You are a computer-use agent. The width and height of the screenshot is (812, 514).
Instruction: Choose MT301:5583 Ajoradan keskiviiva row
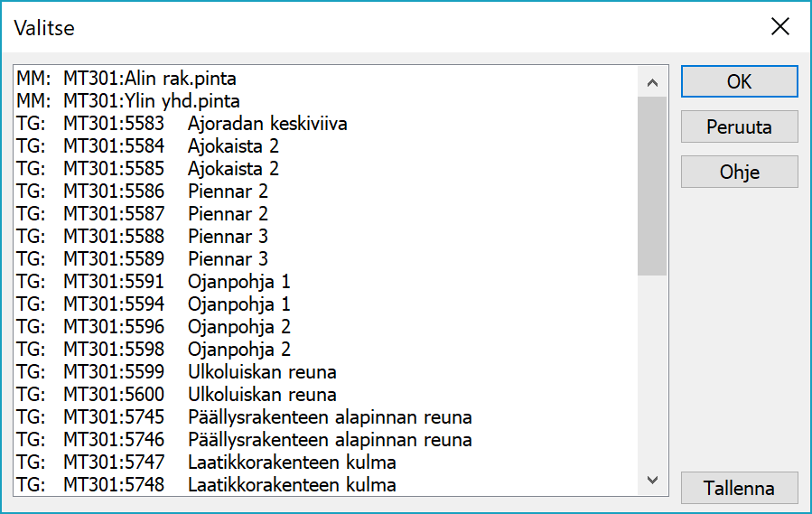(181, 124)
